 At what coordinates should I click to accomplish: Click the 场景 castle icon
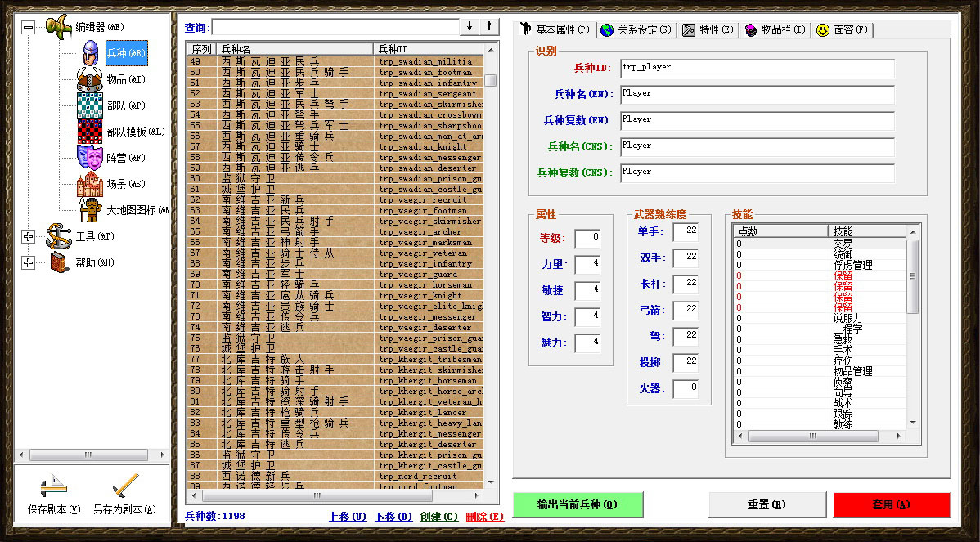point(90,183)
